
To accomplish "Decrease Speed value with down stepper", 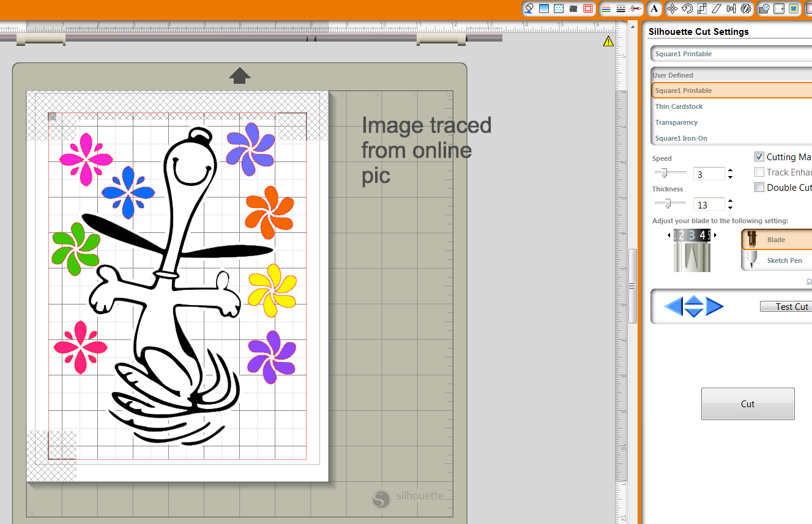I will tap(730, 177).
